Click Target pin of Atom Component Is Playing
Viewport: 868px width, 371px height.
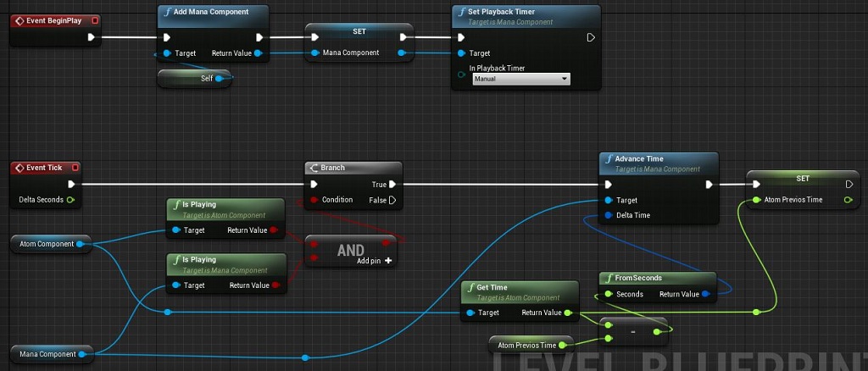click(175, 230)
